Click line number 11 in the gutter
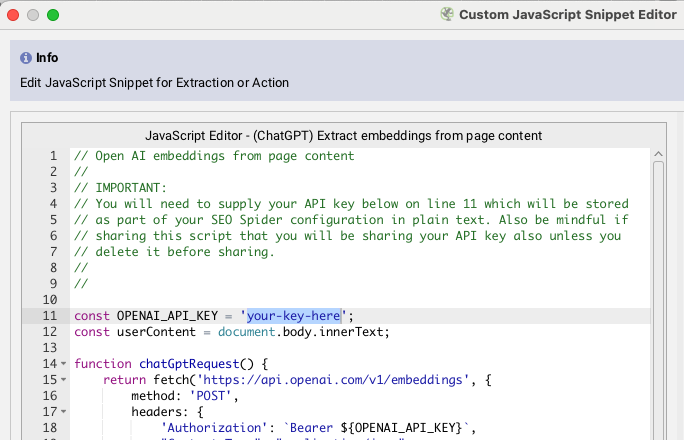Viewport: 684px width, 440px height. pyautogui.click(x=50, y=316)
